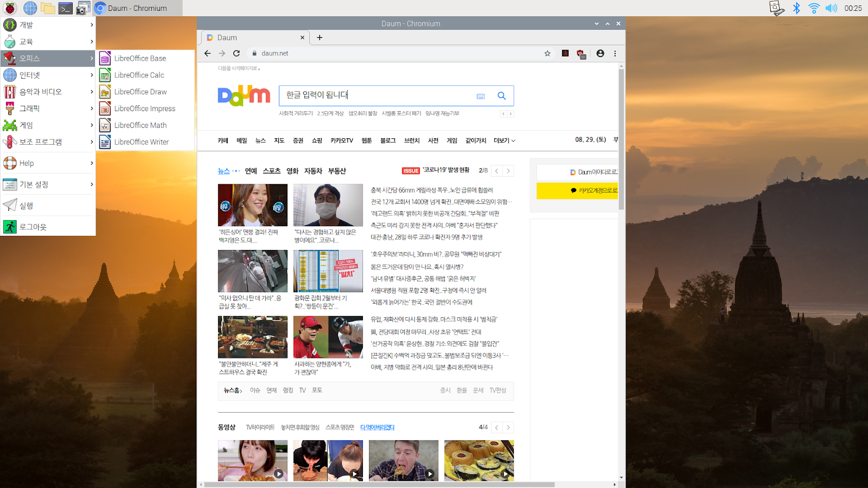Image resolution: width=868 pixels, height=488 pixels.
Task: Click the horizontal scrollbar at page bottom
Action: pos(379,484)
